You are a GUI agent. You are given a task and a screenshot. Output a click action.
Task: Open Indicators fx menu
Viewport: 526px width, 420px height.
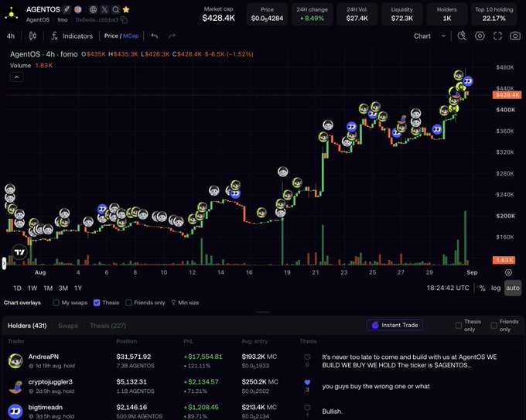click(72, 36)
